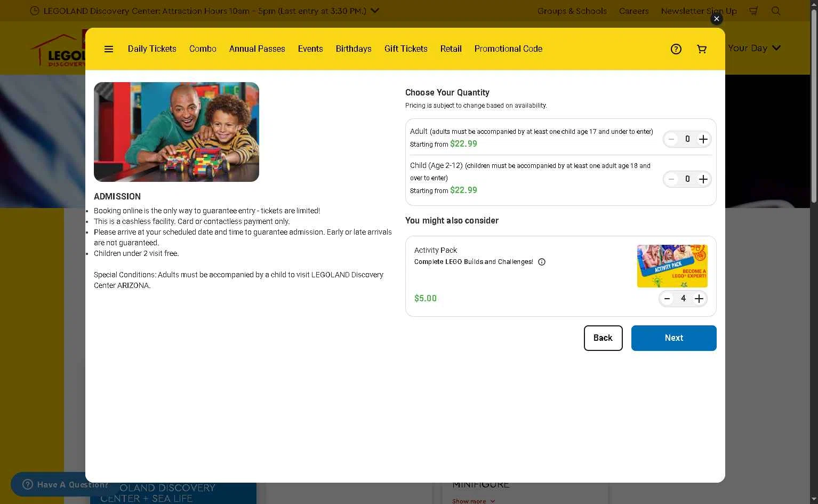
Task: Open the Combo tab
Action: 203,49
